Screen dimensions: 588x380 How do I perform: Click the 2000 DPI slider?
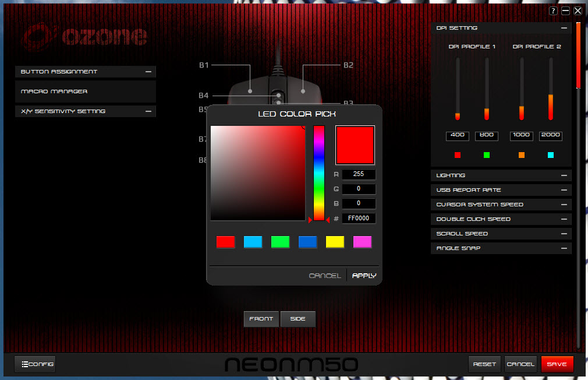(x=551, y=89)
